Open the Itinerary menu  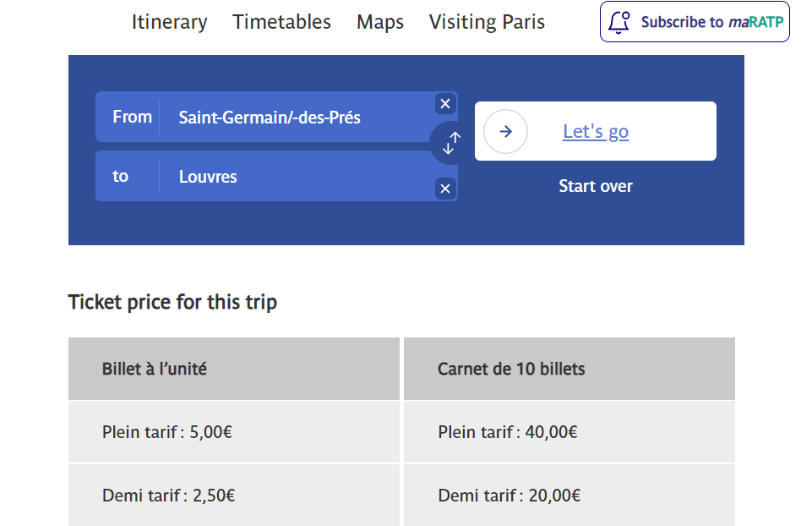(169, 22)
